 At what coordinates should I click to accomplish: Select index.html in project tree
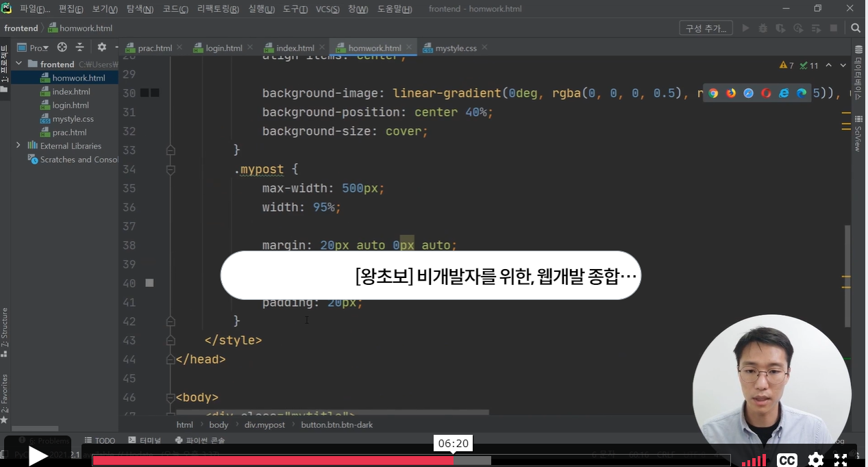click(64, 91)
